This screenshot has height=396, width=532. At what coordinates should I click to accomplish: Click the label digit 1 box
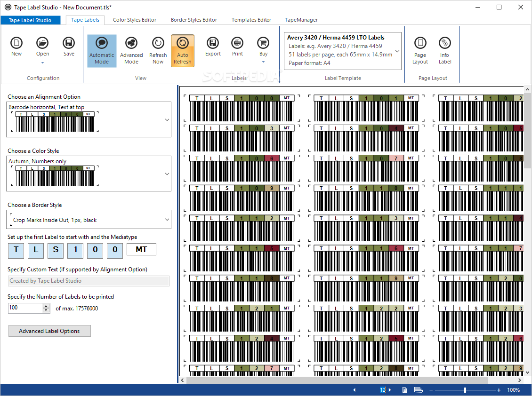click(75, 250)
